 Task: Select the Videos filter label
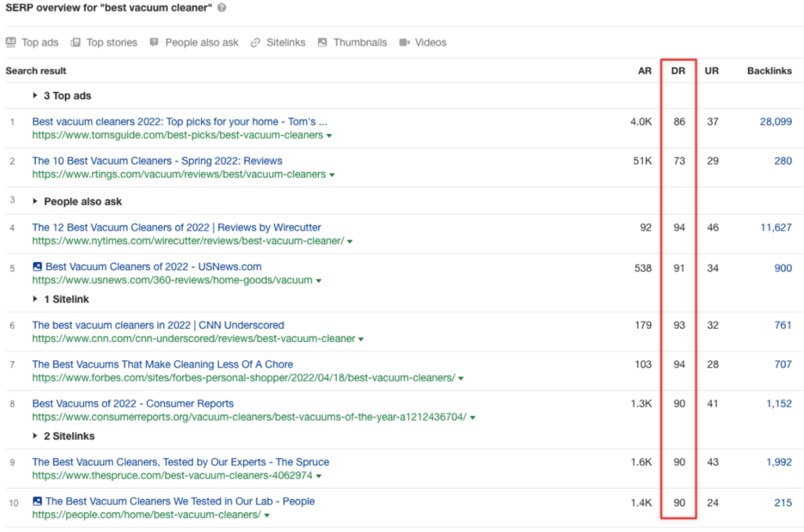coord(431,42)
